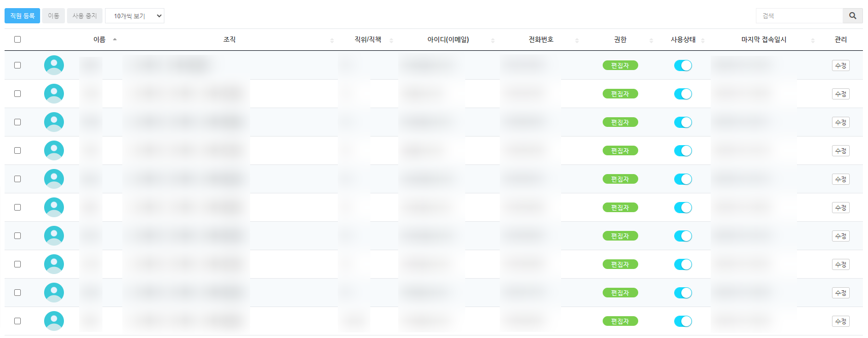Open the 10개씩 보기 dropdown
868x338 pixels.
(x=134, y=16)
